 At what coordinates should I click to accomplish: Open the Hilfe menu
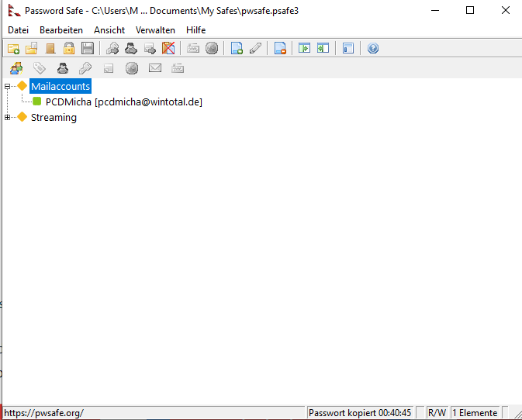(195, 30)
